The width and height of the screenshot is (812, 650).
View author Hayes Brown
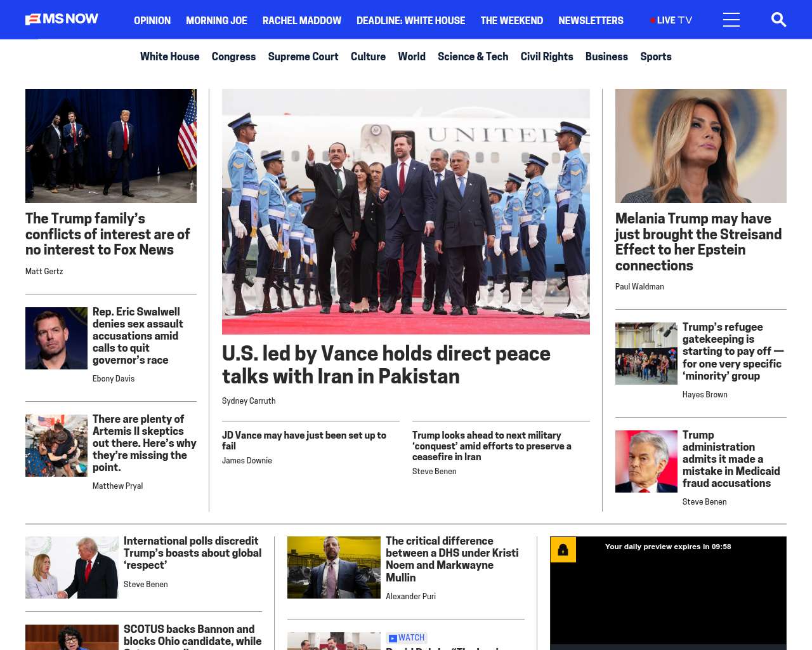click(705, 394)
